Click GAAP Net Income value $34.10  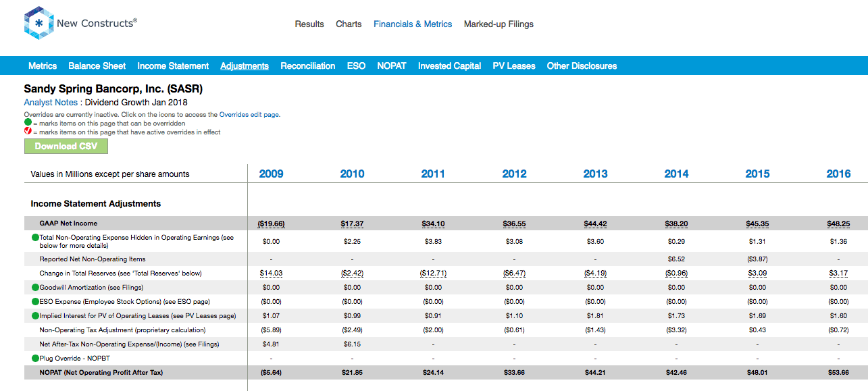433,224
